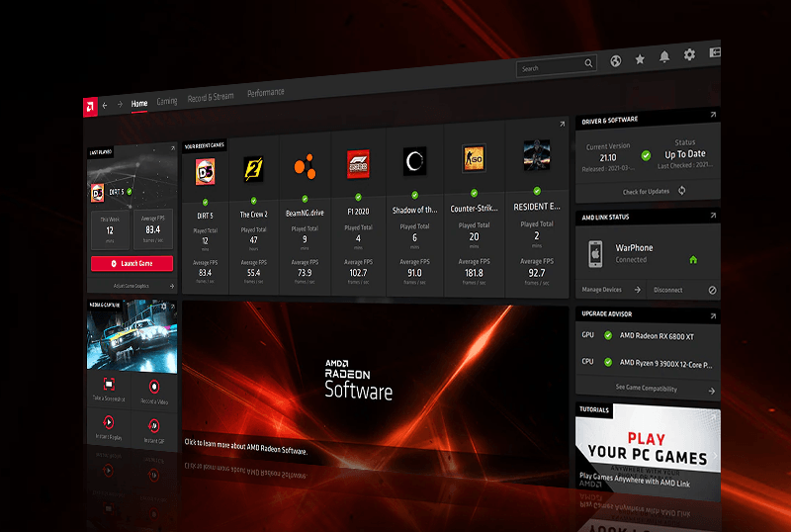Expand the Upgrade Advisor panel
The height and width of the screenshot is (532, 791).
(x=713, y=316)
